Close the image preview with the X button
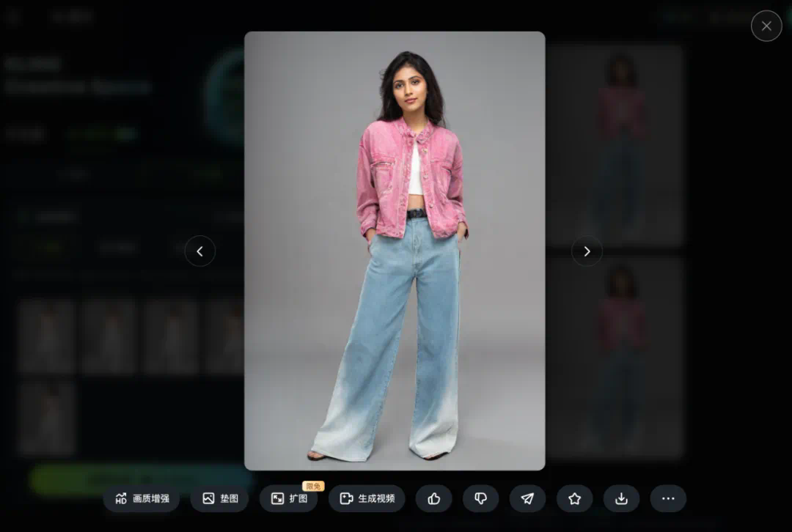 pos(766,26)
